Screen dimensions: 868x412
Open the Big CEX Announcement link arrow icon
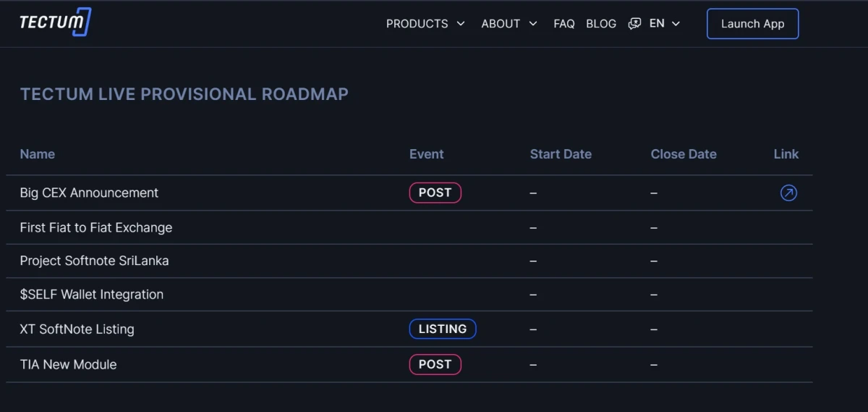(x=788, y=193)
